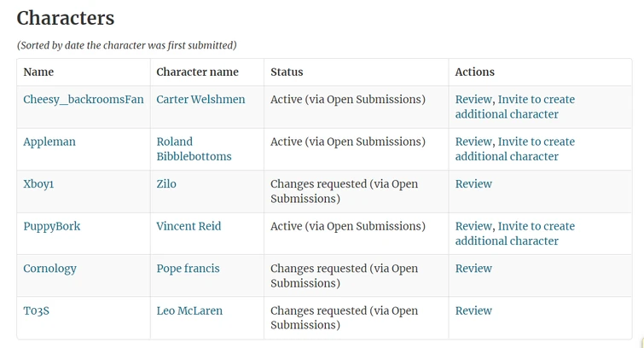Open Appleman user profile link

pos(49,142)
